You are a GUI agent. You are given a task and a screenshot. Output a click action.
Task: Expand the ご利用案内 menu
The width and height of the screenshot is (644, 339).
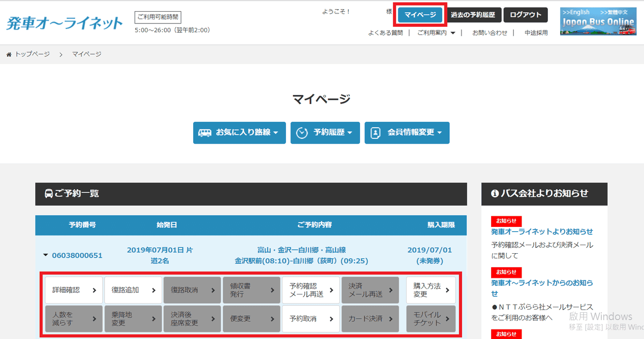[436, 33]
